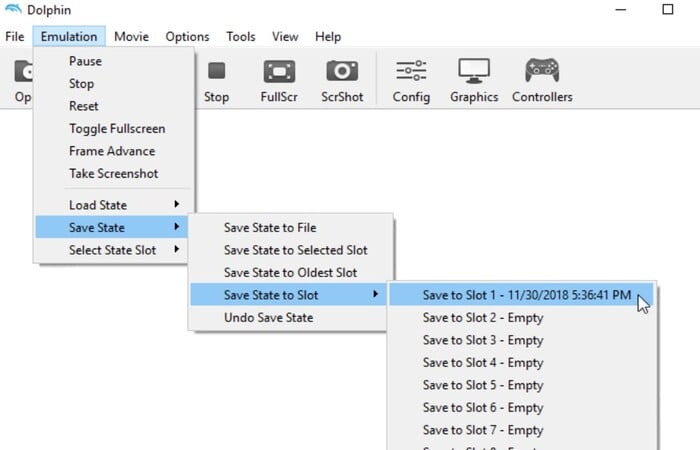Image resolution: width=700 pixels, height=450 pixels.
Task: Open the Tools menu
Action: (241, 37)
